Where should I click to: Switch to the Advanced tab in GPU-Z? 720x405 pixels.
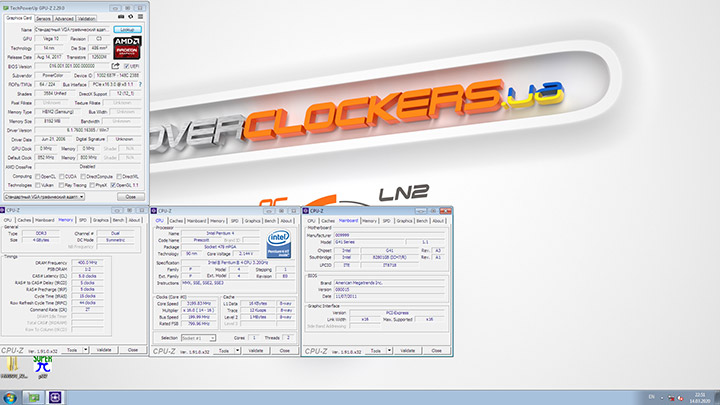click(x=64, y=18)
